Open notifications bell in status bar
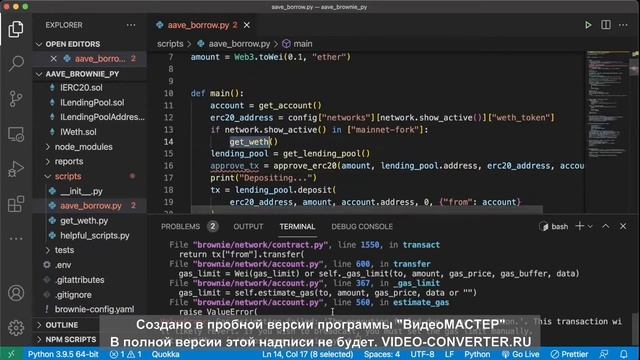This screenshot has width=640, height=360. click(624, 354)
